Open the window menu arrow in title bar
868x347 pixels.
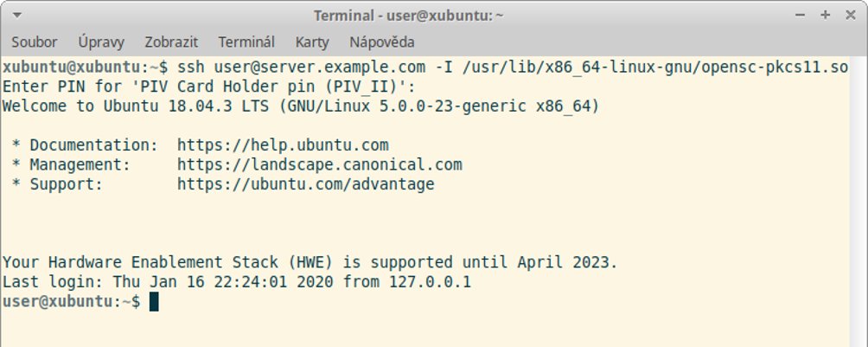[17, 16]
